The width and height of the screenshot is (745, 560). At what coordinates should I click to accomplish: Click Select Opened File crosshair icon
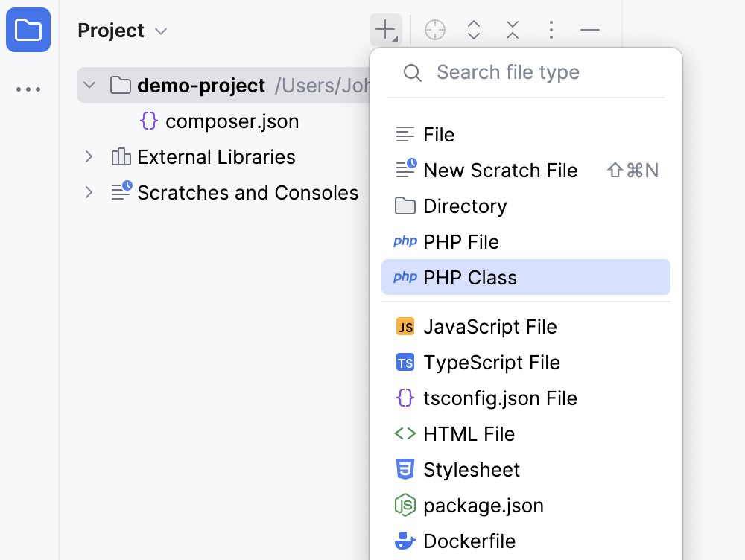tap(435, 30)
